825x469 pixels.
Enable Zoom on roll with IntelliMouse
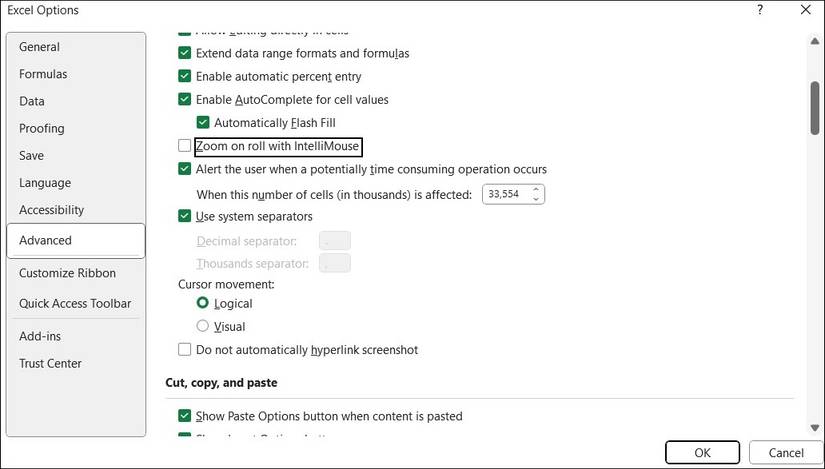point(184,146)
